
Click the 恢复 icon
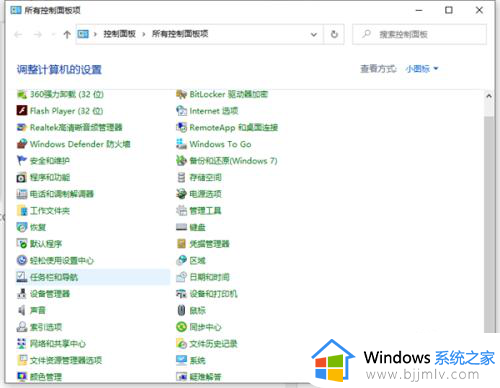[x=22, y=227]
